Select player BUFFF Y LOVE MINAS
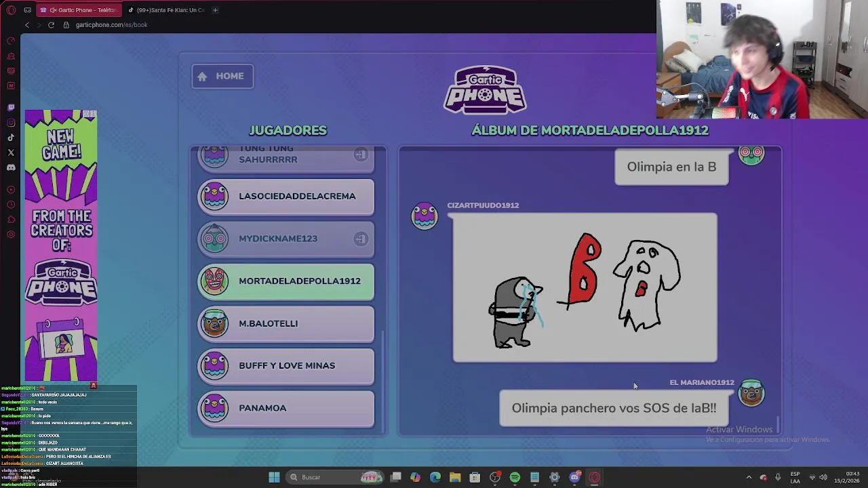 [x=285, y=366]
